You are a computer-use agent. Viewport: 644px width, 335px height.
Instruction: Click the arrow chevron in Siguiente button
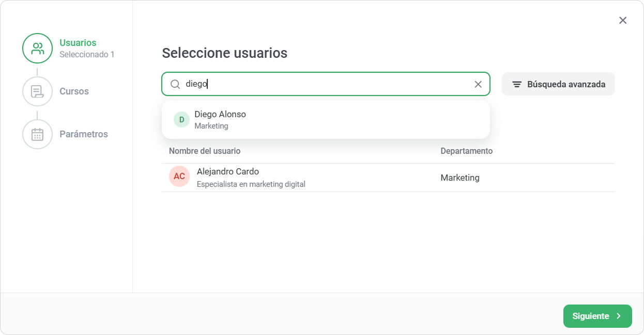coord(619,316)
